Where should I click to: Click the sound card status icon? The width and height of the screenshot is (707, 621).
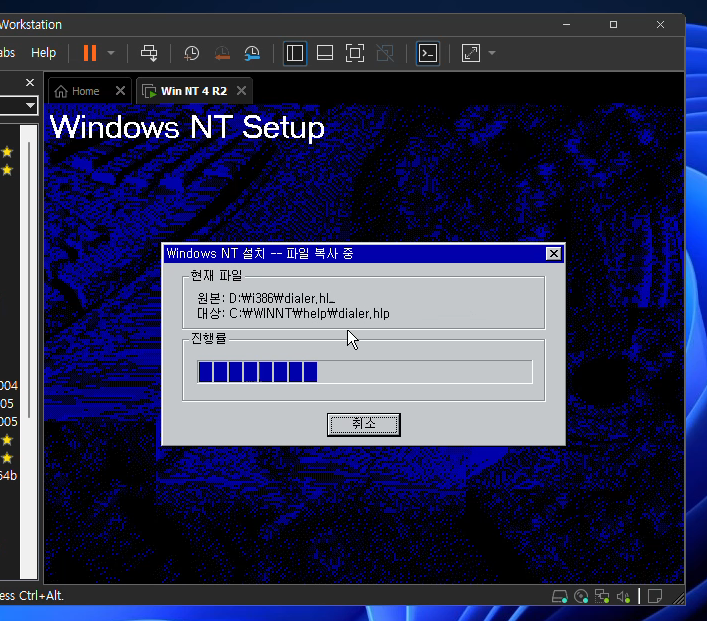(x=623, y=596)
